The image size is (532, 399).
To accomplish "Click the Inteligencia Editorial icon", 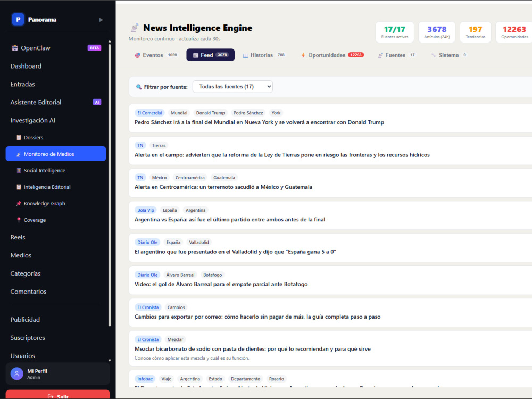I will pyautogui.click(x=19, y=187).
